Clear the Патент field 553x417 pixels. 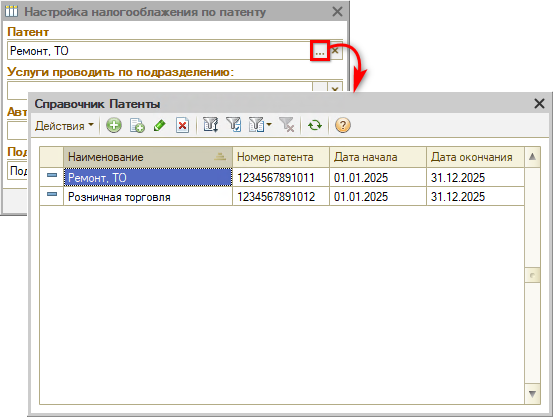point(335,51)
